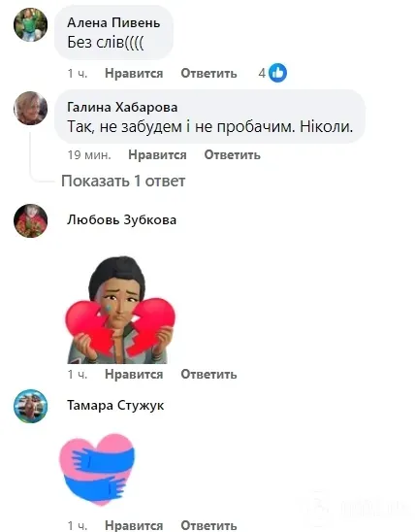Open Тамара Стужук's profile avatar
The width and height of the screenshot is (416, 532).
30,406
